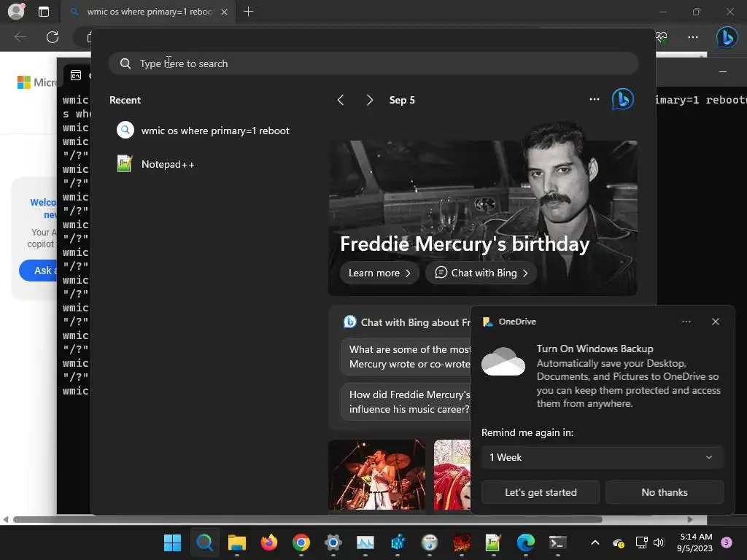Image resolution: width=747 pixels, height=560 pixels.
Task: Open Notepad++ from the taskbar
Action: point(493,542)
